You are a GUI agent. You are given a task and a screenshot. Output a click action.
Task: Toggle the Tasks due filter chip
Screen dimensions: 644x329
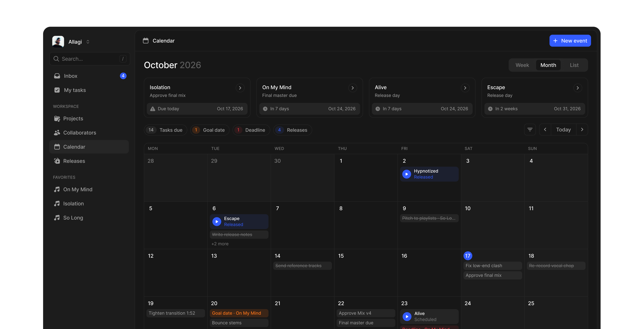[x=165, y=130]
